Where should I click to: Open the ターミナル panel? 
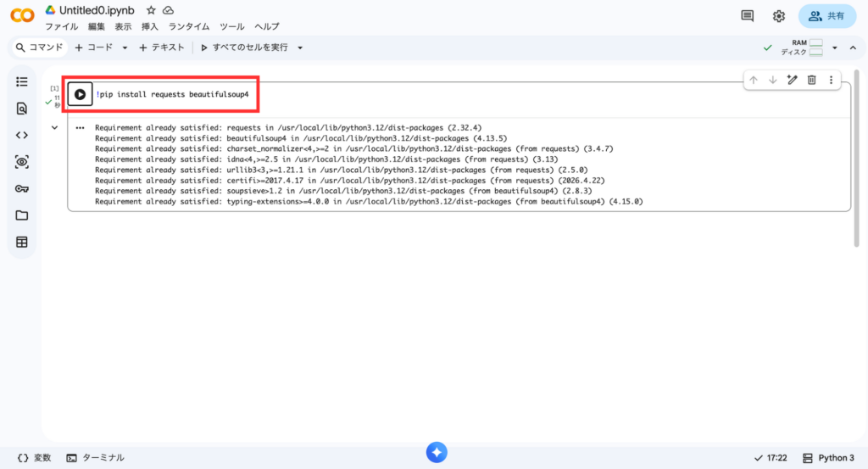95,458
